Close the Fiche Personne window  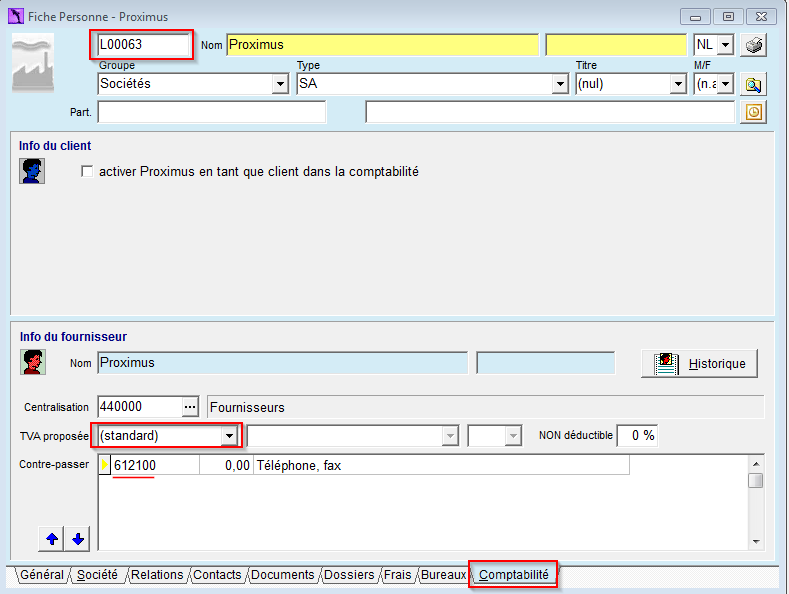pyautogui.click(x=761, y=17)
